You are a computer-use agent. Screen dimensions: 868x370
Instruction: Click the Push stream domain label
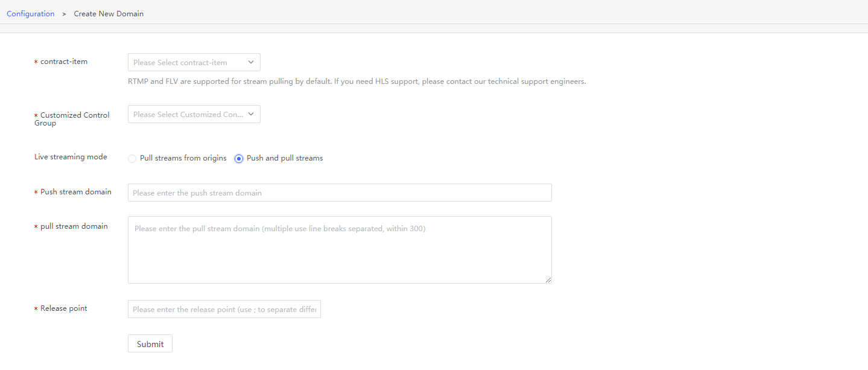point(76,192)
